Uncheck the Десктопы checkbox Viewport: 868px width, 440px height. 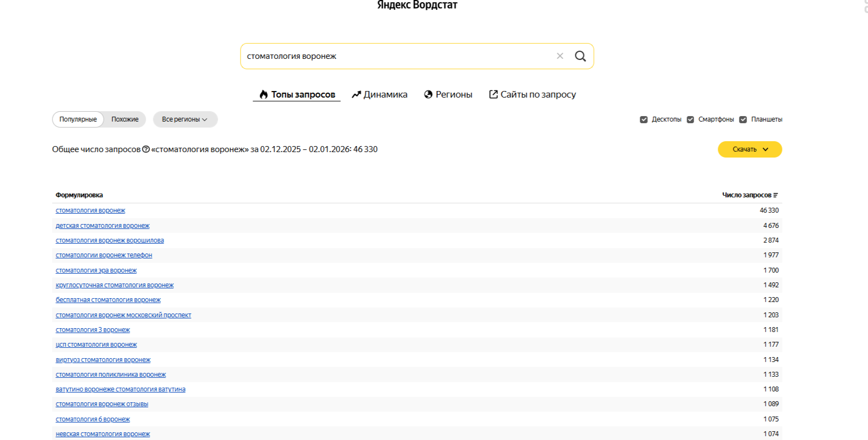(643, 119)
